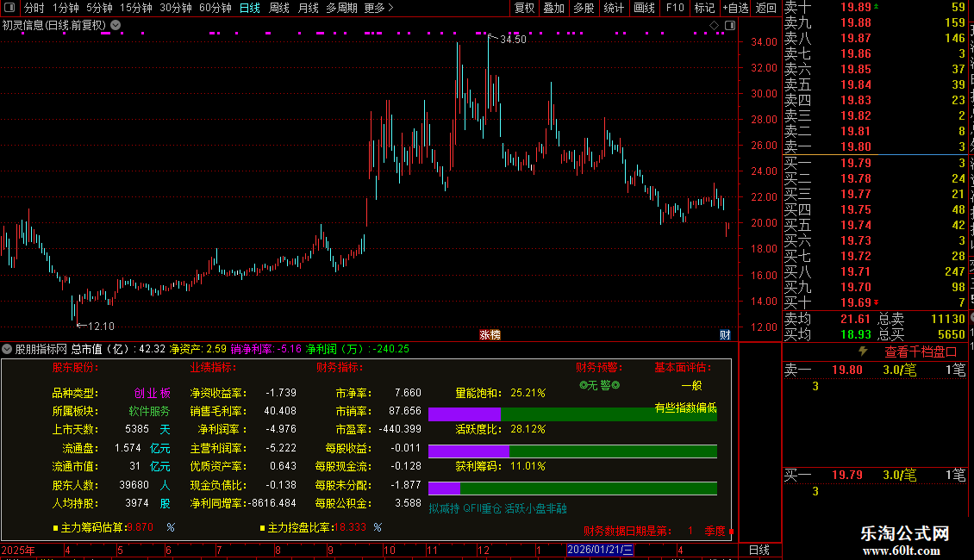This screenshot has height=560, width=974.
Task: Click the 卖均 21.61 value
Action: click(x=855, y=319)
